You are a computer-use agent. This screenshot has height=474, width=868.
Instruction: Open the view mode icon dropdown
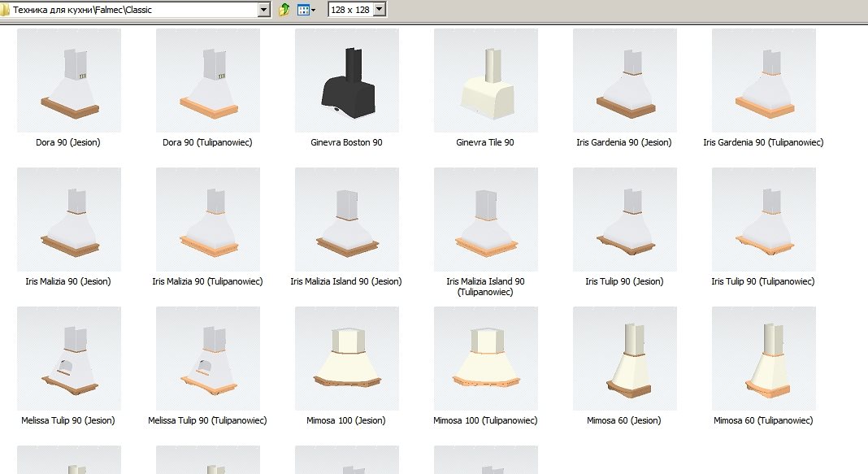coord(306,10)
